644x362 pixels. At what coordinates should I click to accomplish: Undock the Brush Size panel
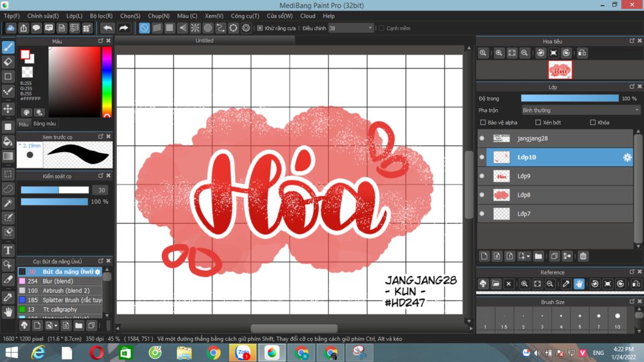click(631, 302)
